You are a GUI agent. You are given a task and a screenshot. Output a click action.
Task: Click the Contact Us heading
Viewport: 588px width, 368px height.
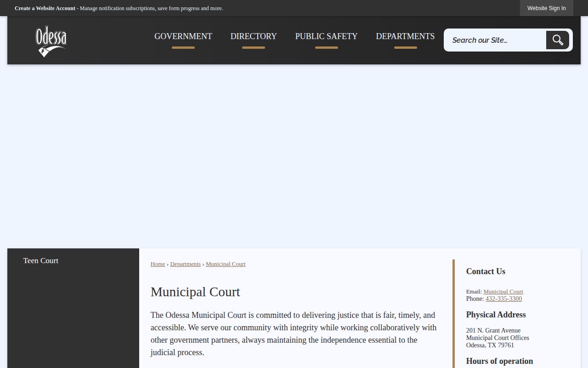[486, 271]
